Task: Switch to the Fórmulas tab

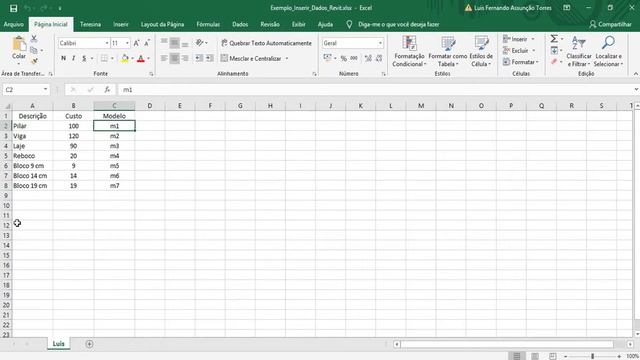Action: 208,24
